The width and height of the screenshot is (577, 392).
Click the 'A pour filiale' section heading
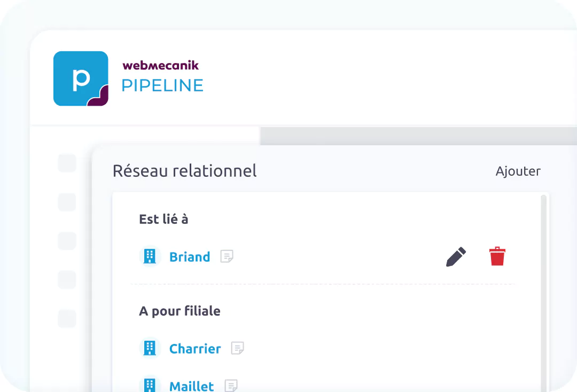[x=180, y=311]
